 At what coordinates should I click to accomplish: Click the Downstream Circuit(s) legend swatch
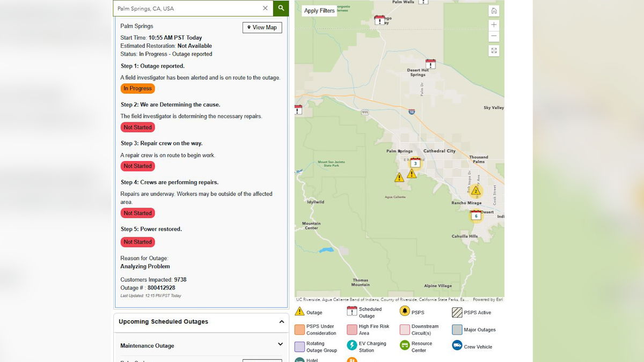click(405, 329)
